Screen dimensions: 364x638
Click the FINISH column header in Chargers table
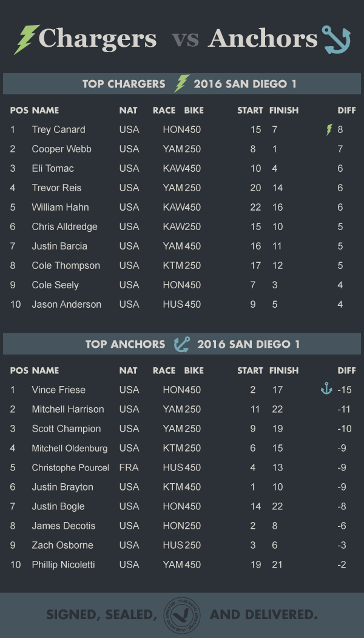pos(284,110)
